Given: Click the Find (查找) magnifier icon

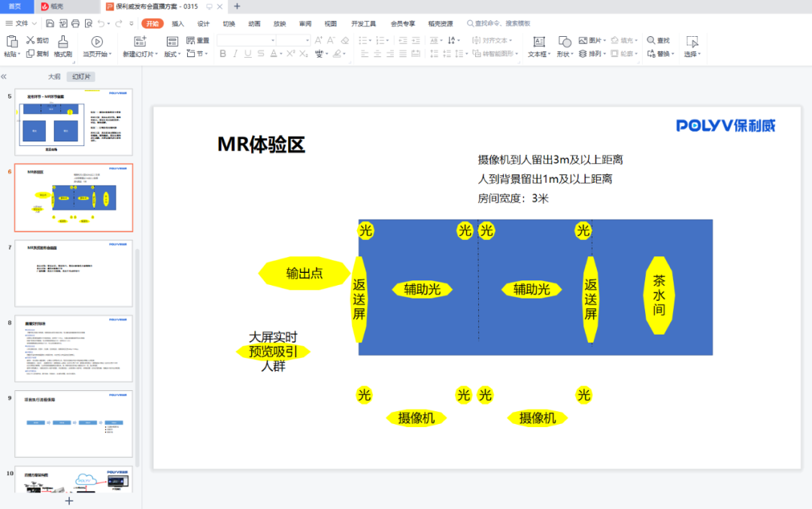Looking at the screenshot, I should (x=651, y=41).
